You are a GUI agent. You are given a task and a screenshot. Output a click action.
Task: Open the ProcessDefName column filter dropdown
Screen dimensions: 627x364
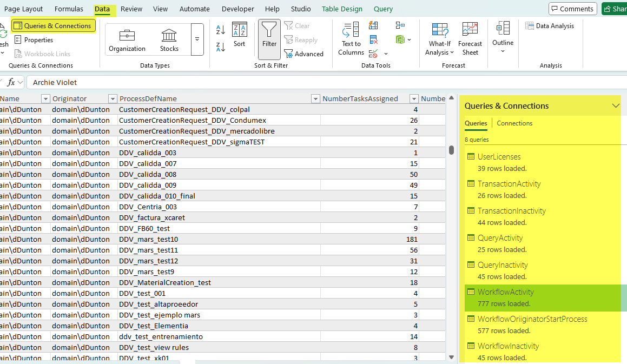click(315, 99)
